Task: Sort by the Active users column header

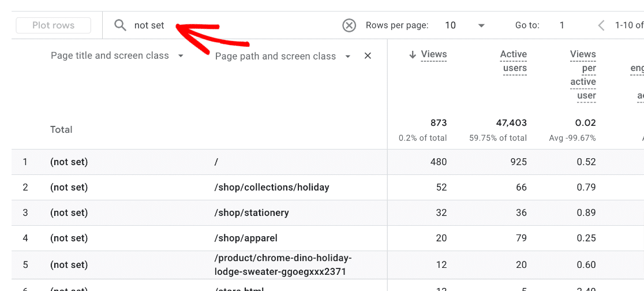Action: tap(514, 61)
